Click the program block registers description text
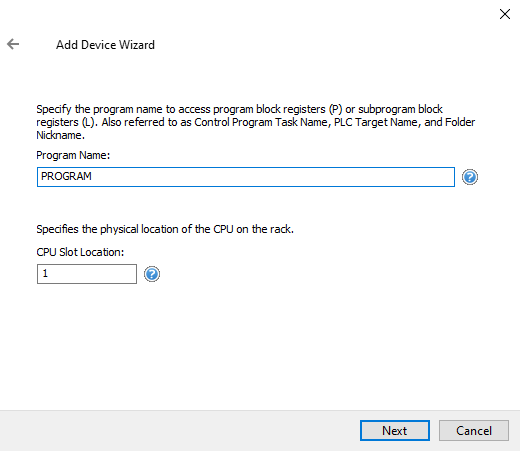The height and width of the screenshot is (452, 521). pos(255,122)
